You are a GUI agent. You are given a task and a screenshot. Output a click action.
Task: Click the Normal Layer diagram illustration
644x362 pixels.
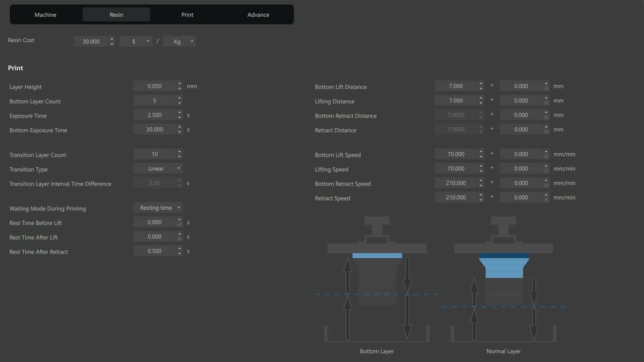(503, 279)
